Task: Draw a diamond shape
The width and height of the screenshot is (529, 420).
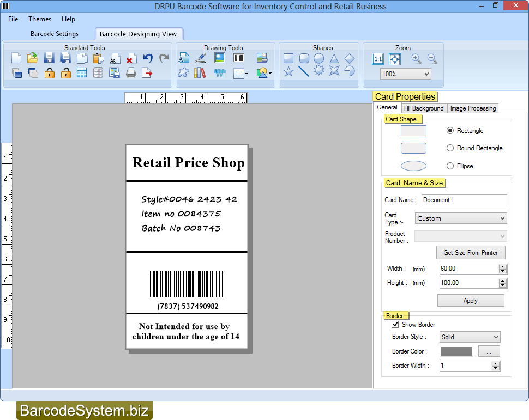Action: click(350, 58)
